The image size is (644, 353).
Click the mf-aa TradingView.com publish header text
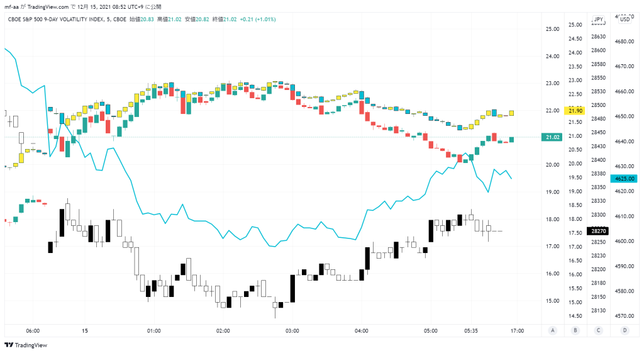click(83, 7)
